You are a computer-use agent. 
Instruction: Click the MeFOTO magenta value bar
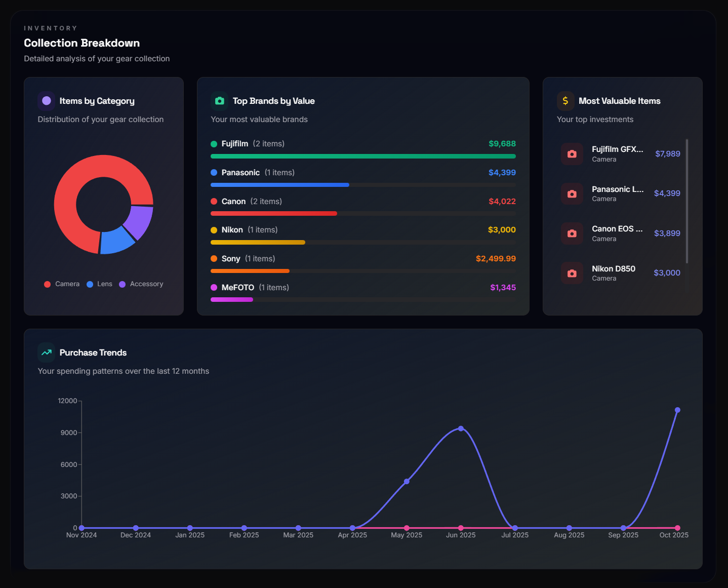pos(231,299)
